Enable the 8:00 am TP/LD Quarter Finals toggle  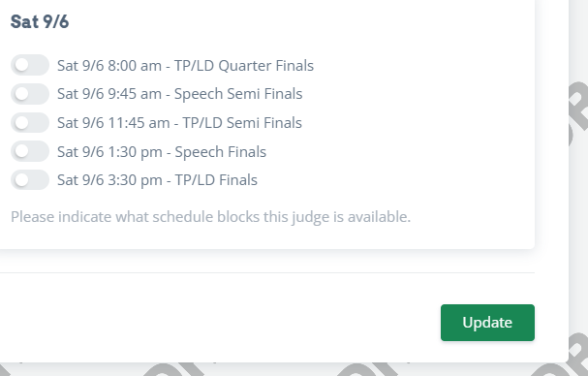click(x=30, y=65)
